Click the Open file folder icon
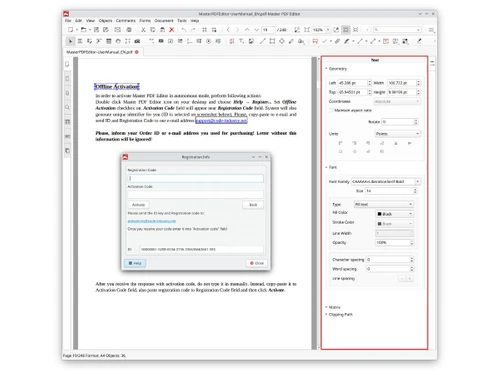 tap(84, 30)
